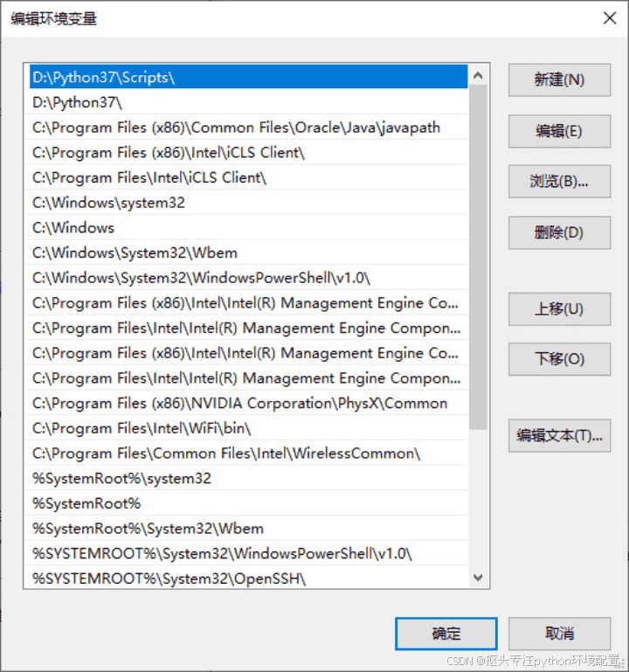Screen dimensions: 629x672
Task: Open 编辑文本(T)... text editor
Action: coord(559,436)
